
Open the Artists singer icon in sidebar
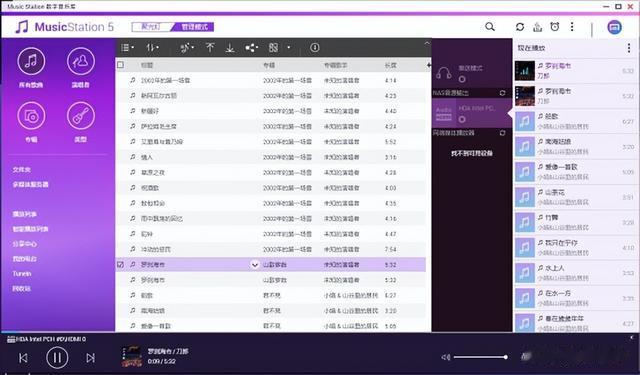[81, 61]
